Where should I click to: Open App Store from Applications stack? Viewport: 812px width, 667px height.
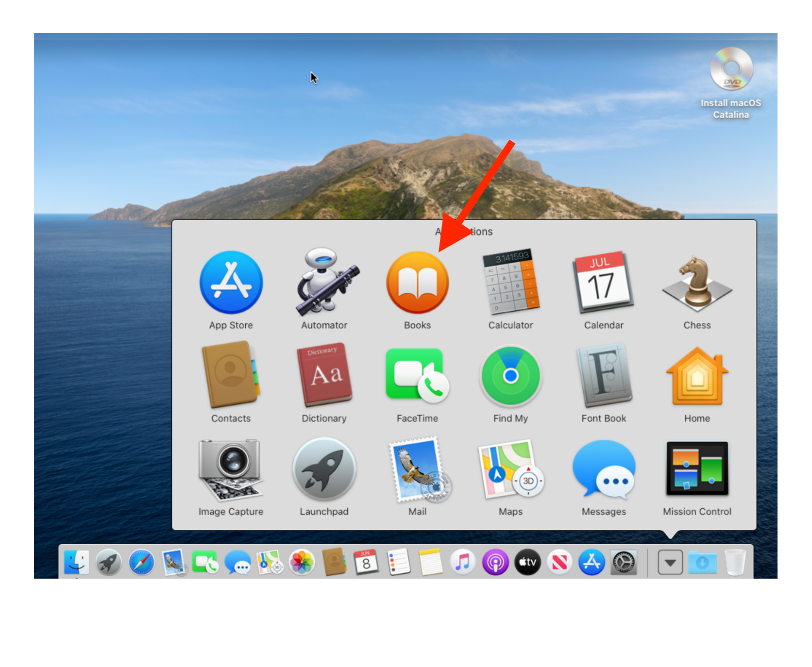click(231, 282)
